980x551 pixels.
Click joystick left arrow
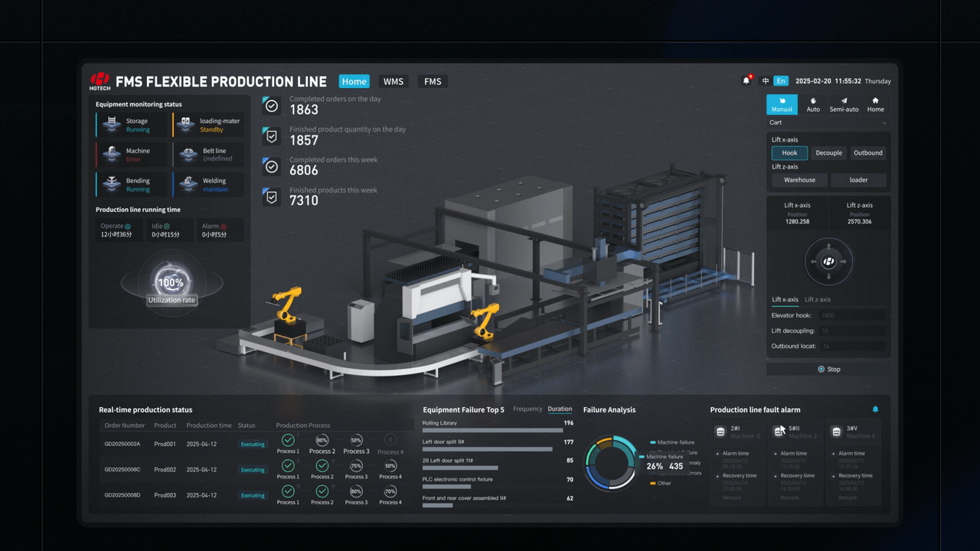pyautogui.click(x=814, y=262)
